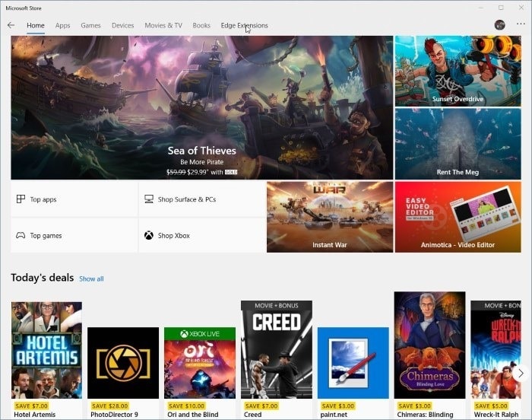Open the Wreck-It Ralph poster

tap(496, 349)
